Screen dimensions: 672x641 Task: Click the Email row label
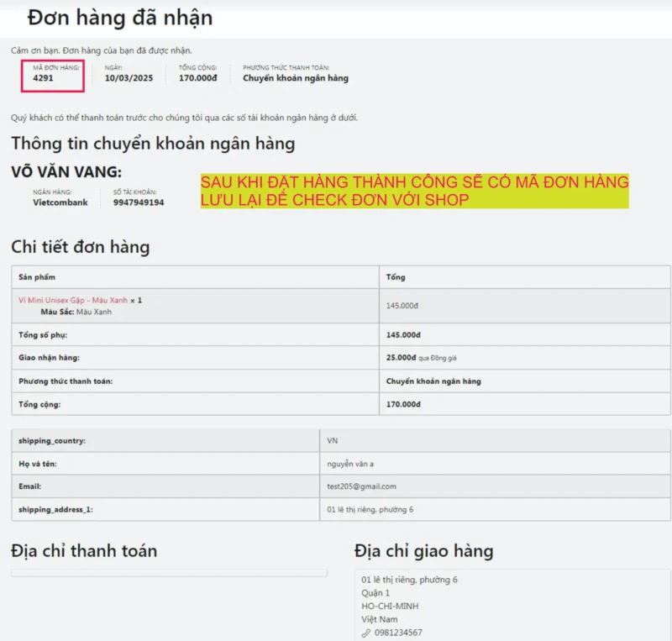pos(30,486)
